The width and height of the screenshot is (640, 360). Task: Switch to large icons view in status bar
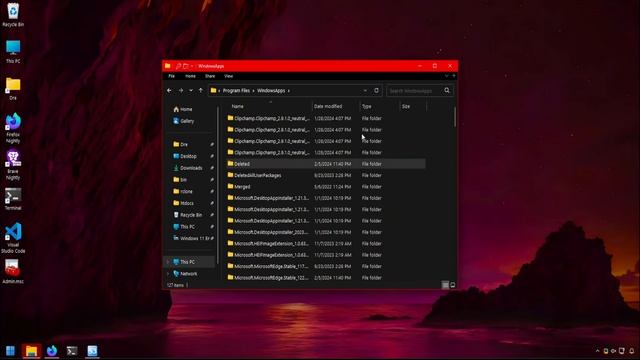(x=453, y=285)
